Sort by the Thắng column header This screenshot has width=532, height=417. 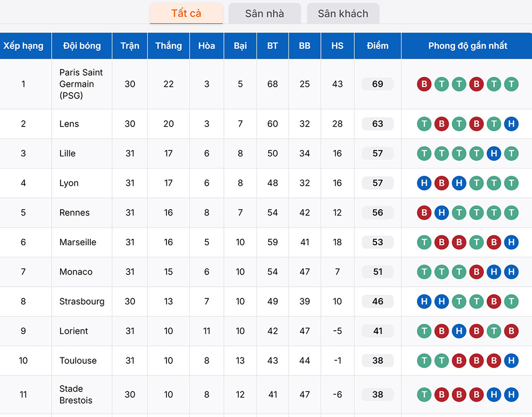tap(169, 46)
